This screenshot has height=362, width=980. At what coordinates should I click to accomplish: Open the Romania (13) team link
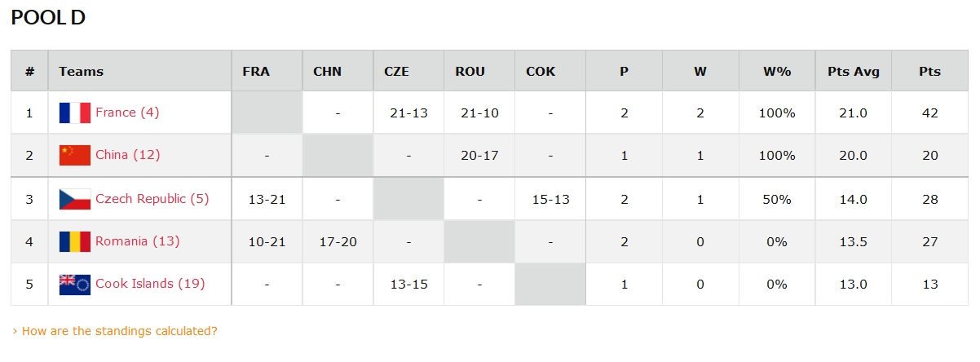point(138,241)
